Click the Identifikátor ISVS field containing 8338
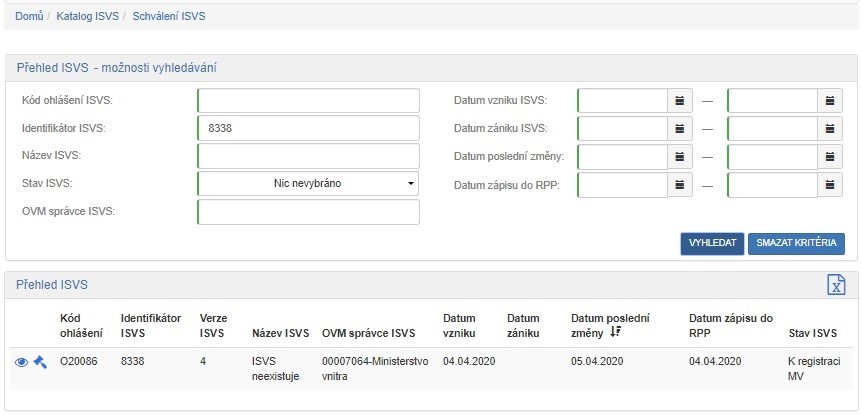This screenshot has width=861, height=414. pyautogui.click(x=308, y=128)
